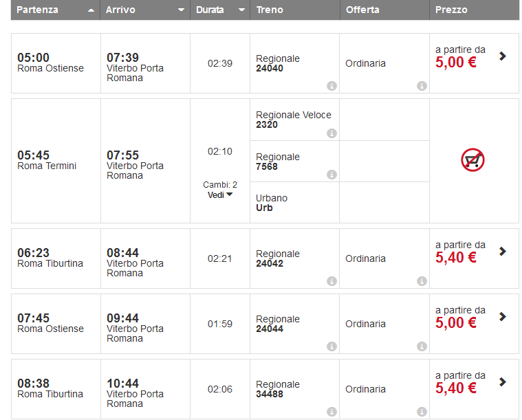
Task: Sort results by Arrivo column
Action: coord(144,10)
